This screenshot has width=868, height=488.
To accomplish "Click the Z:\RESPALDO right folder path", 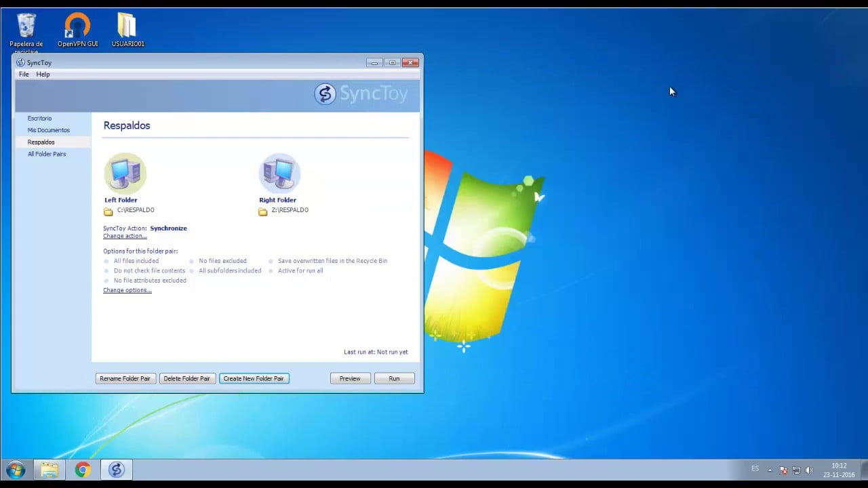I will click(x=290, y=210).
